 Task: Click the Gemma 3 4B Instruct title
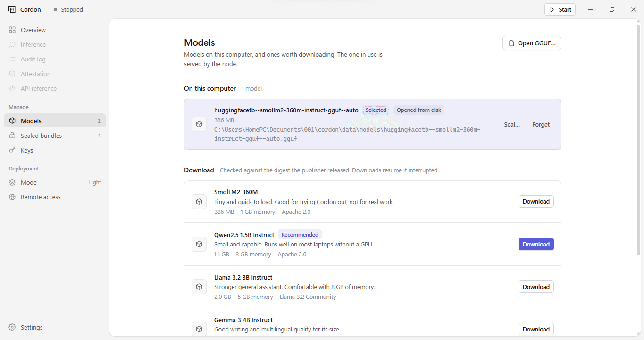[243, 320]
